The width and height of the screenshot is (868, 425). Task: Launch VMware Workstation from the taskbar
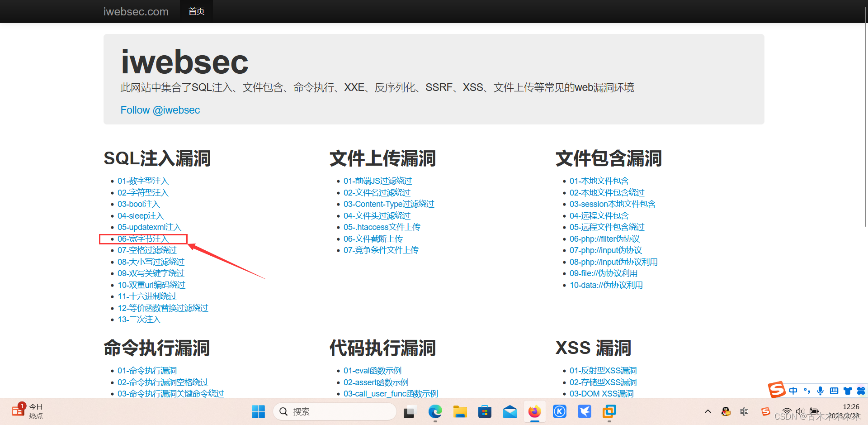pyautogui.click(x=609, y=411)
